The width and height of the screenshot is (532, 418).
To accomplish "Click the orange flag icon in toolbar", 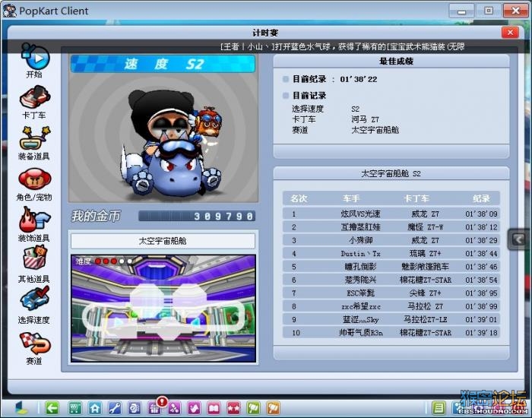I will (x=273, y=407).
